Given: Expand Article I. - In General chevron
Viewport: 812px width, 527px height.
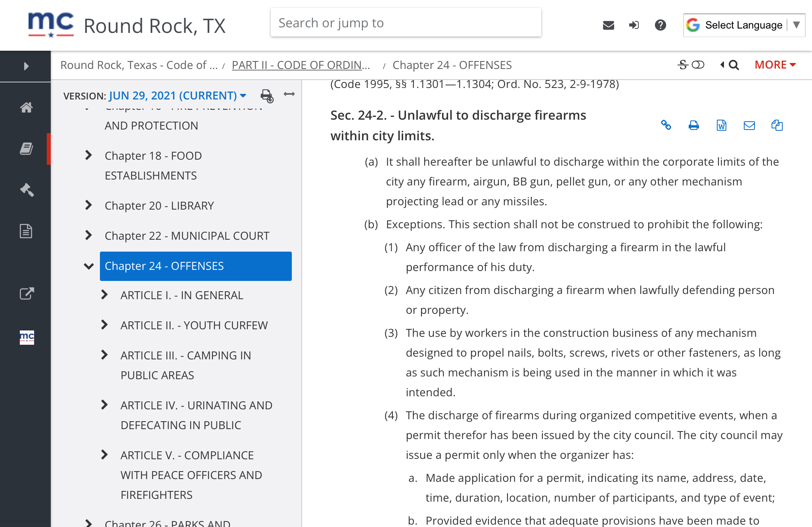Looking at the screenshot, I should [x=104, y=295].
